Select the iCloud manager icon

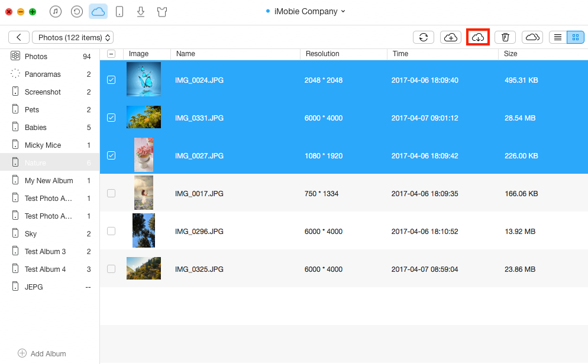98,12
